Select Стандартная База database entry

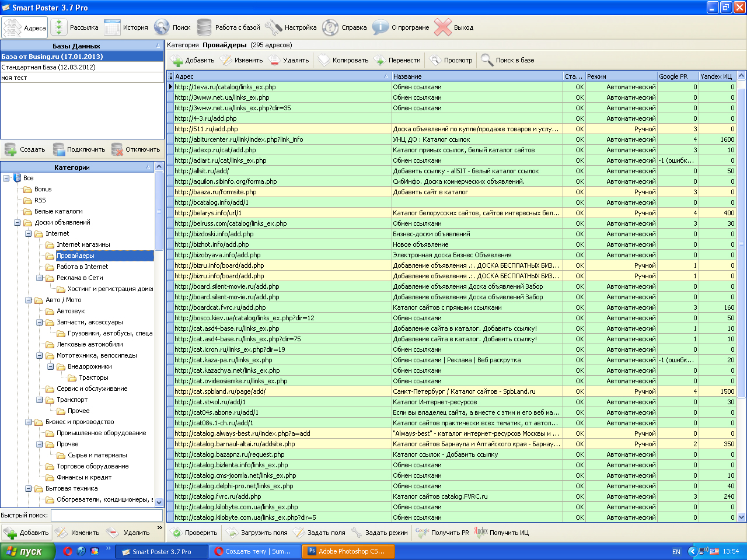(x=48, y=67)
